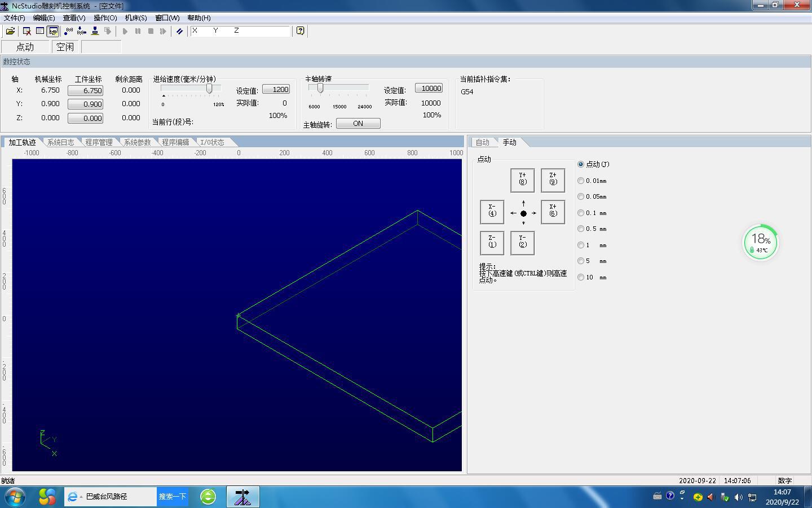Viewport: 812px width, 508px height.
Task: Open the 机床(S) menu
Action: 136,18
